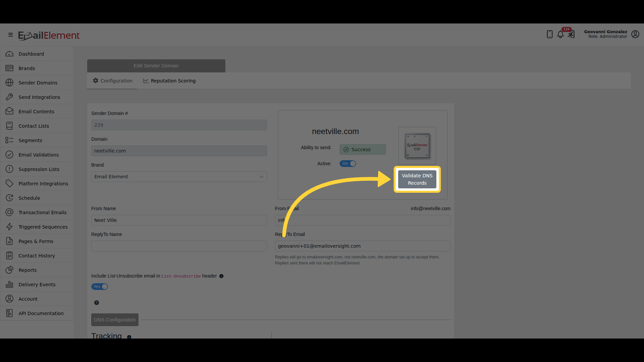This screenshot has width=644, height=362.
Task: Open the mobile preview icon in header
Action: (x=549, y=34)
